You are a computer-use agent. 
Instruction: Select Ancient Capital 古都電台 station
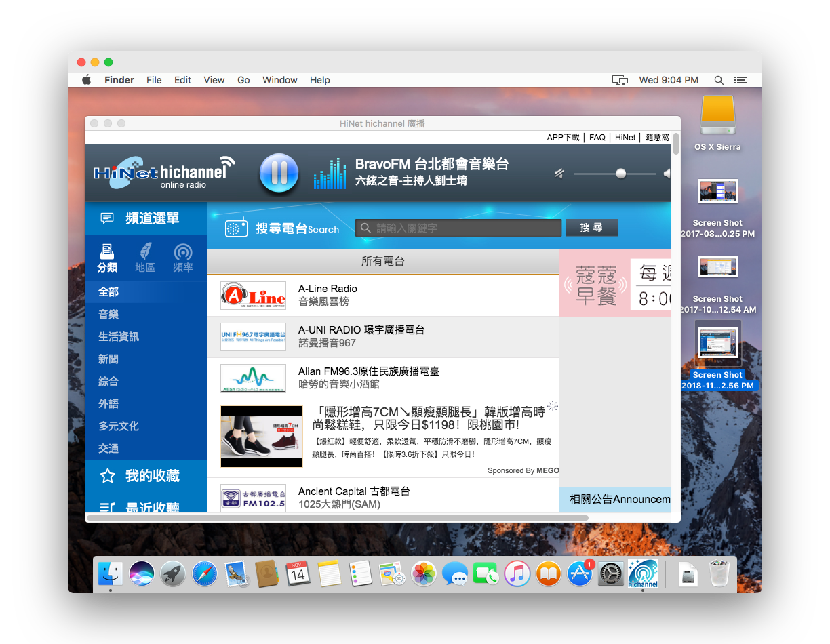click(x=354, y=491)
